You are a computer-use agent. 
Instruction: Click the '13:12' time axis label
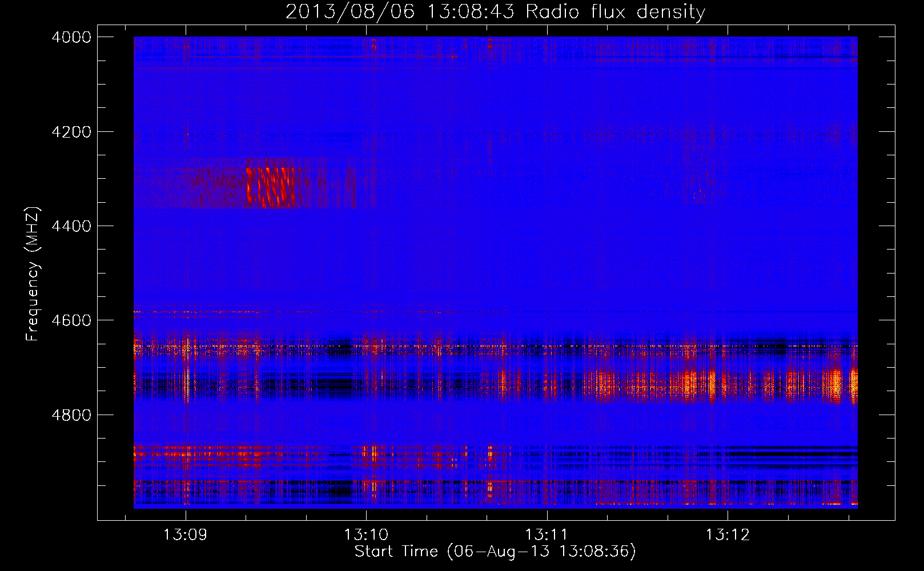(x=727, y=535)
